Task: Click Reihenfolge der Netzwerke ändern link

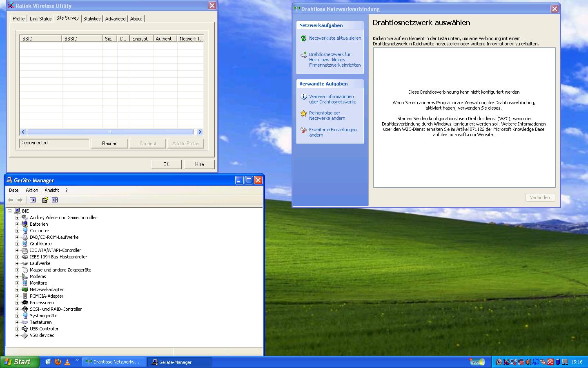Action: (327, 116)
